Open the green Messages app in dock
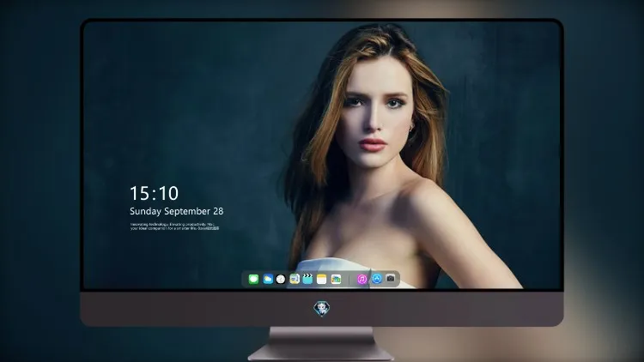644x362 pixels. pyautogui.click(x=253, y=279)
